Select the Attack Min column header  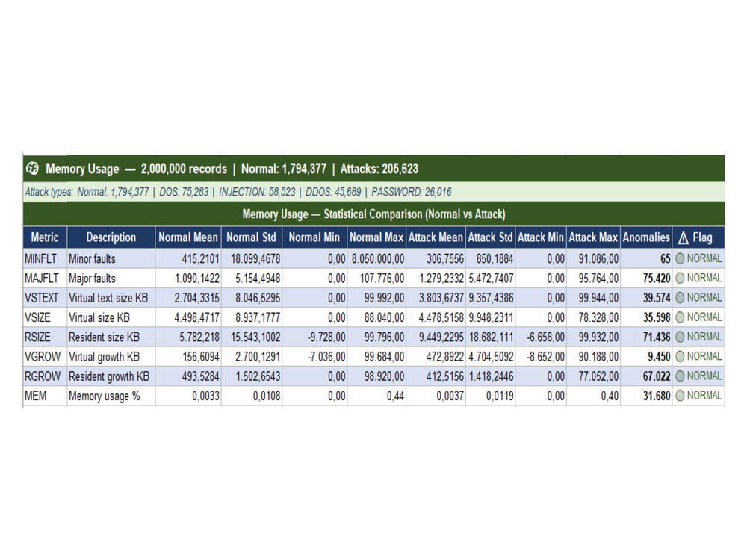(541, 237)
